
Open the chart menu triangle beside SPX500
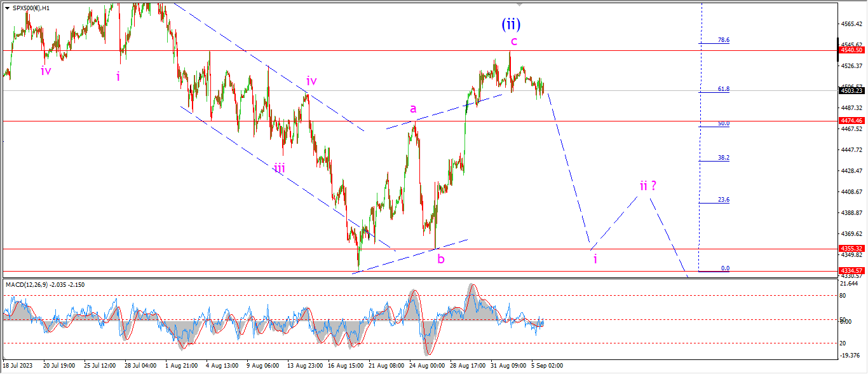click(x=7, y=8)
